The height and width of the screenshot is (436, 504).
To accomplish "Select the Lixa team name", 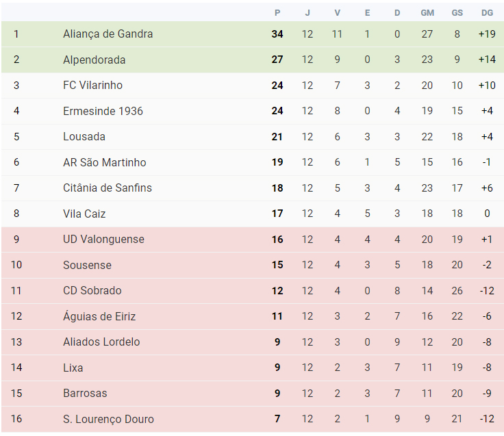I will coord(73,368).
